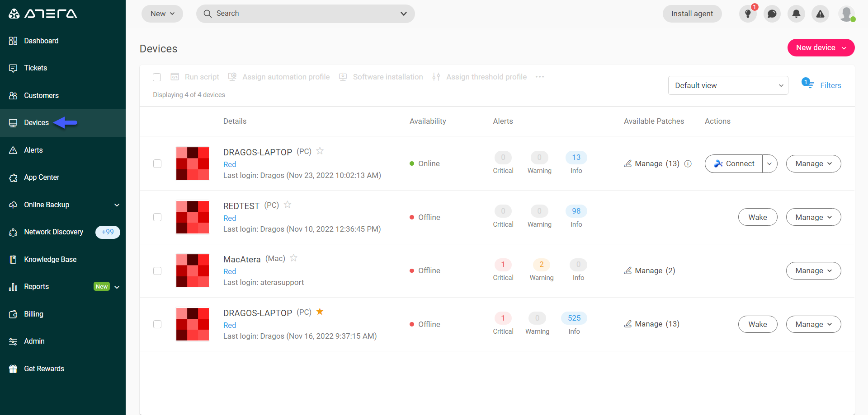Click the info icon beside Manage (13)
Image resolution: width=868 pixels, height=415 pixels.
coord(688,164)
